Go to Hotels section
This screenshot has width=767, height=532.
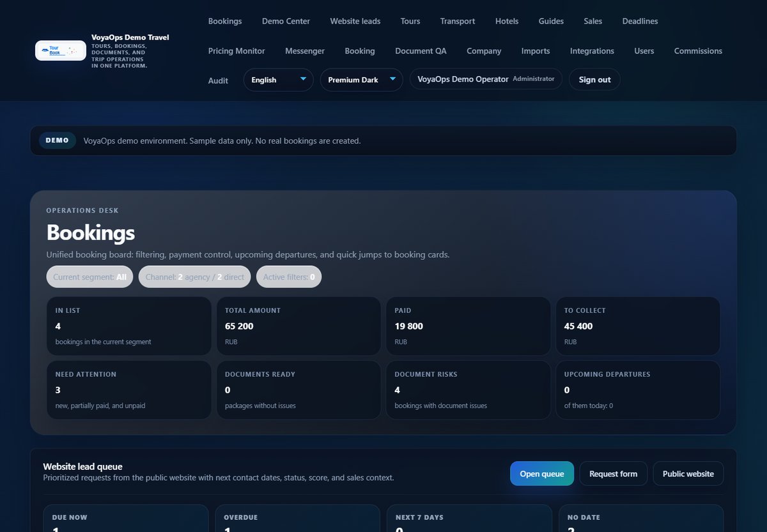point(507,21)
